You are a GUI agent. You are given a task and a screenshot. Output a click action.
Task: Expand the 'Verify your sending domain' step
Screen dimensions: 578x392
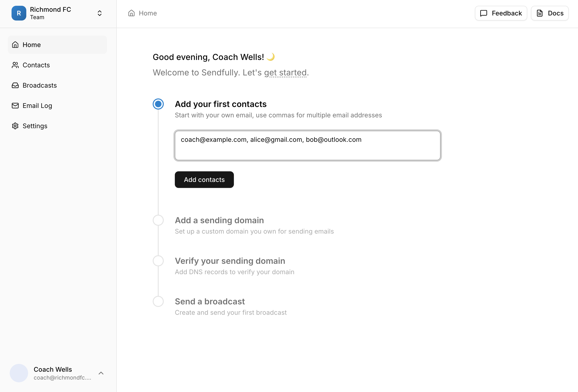click(x=158, y=261)
